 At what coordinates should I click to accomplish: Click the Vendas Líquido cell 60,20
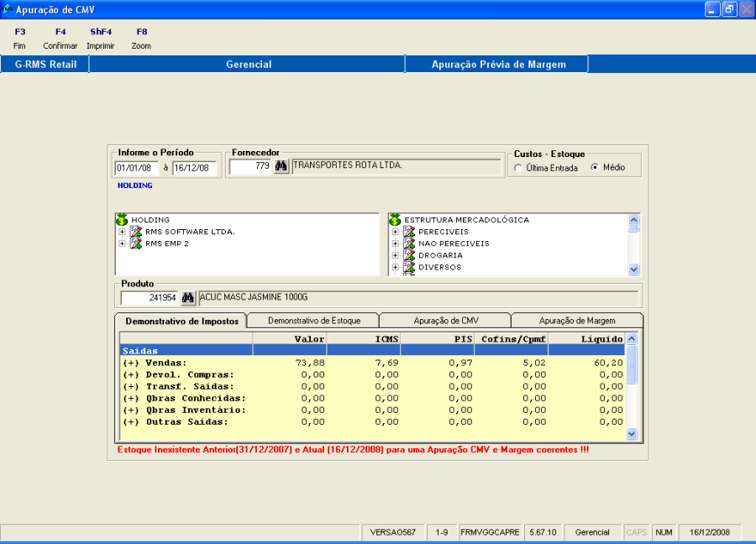click(x=608, y=363)
